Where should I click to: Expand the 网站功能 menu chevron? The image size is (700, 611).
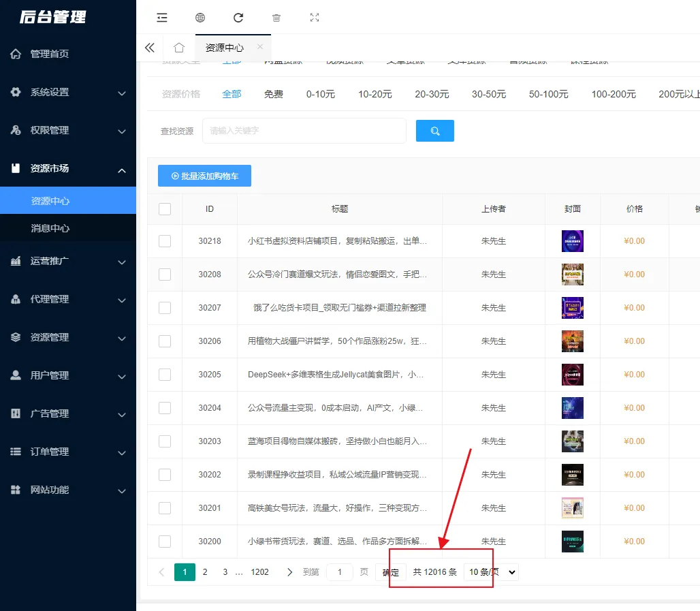pyautogui.click(x=121, y=491)
